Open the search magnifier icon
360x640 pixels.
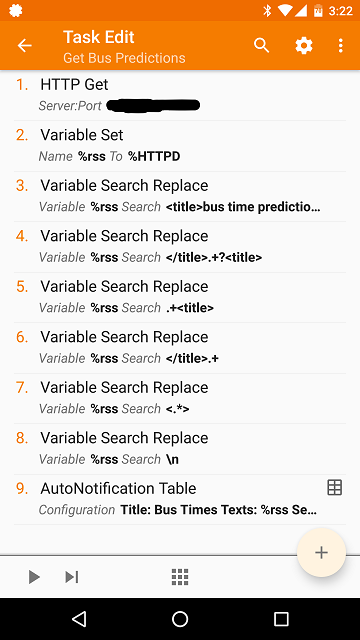[262, 46]
